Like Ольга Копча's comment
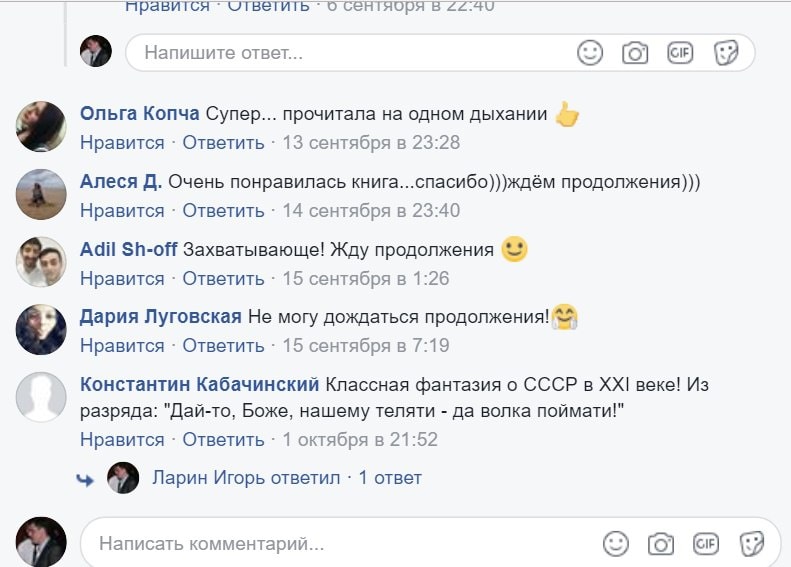Image resolution: width=791 pixels, height=567 pixels. (x=122, y=142)
